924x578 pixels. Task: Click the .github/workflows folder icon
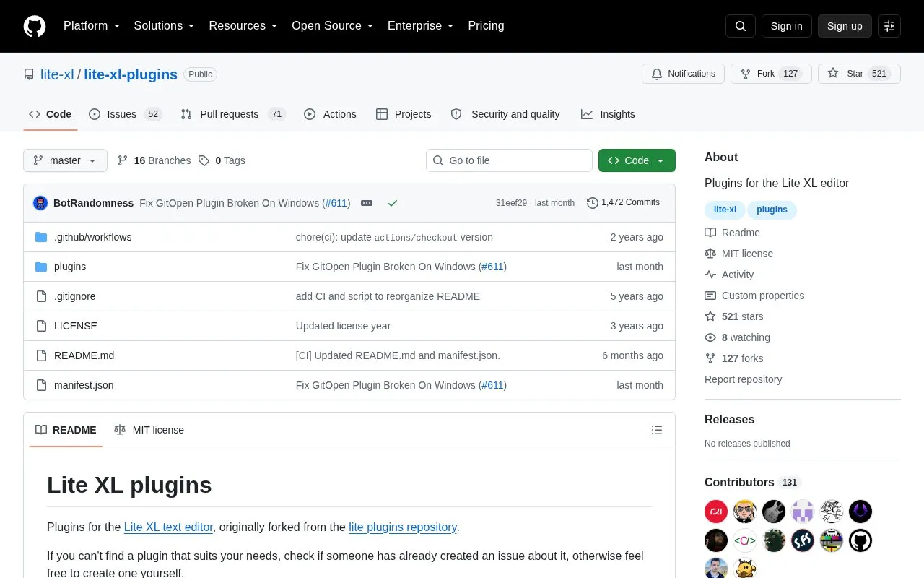pos(41,237)
